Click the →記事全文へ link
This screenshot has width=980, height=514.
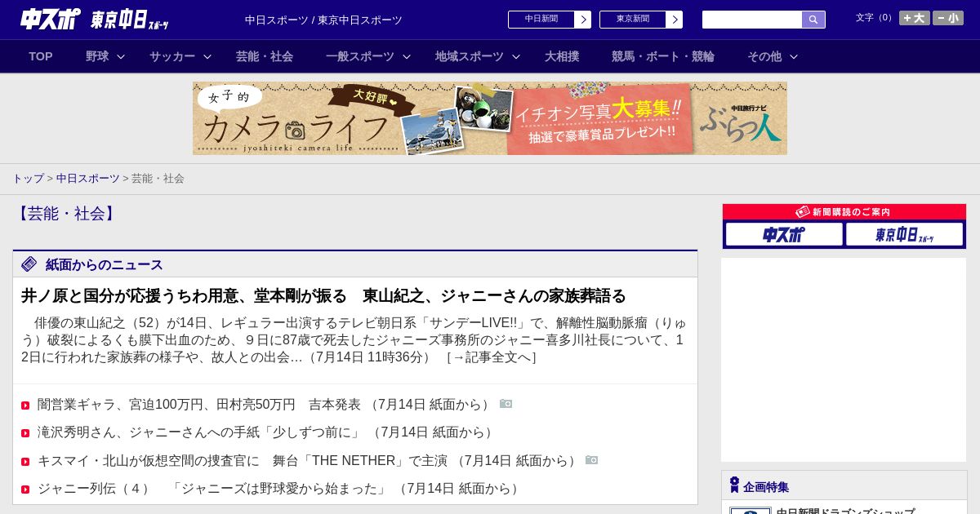(x=492, y=357)
